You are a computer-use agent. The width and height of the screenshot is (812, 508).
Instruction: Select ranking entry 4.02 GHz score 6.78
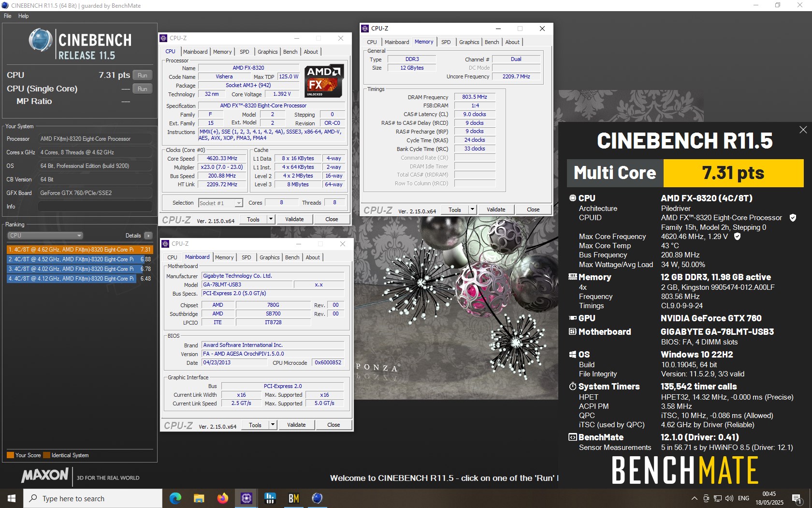coord(79,269)
